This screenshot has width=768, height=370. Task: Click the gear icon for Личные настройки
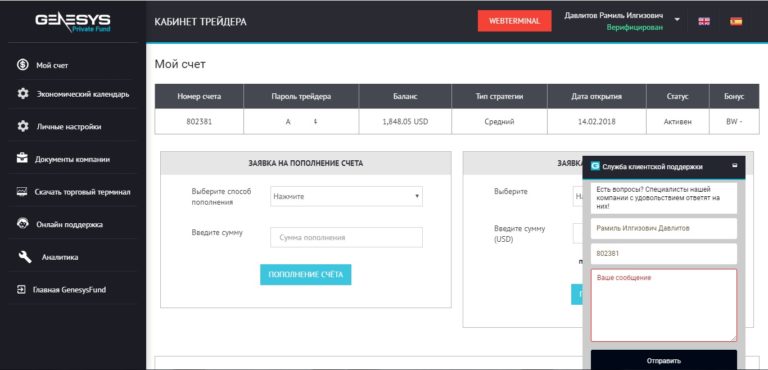coord(23,126)
